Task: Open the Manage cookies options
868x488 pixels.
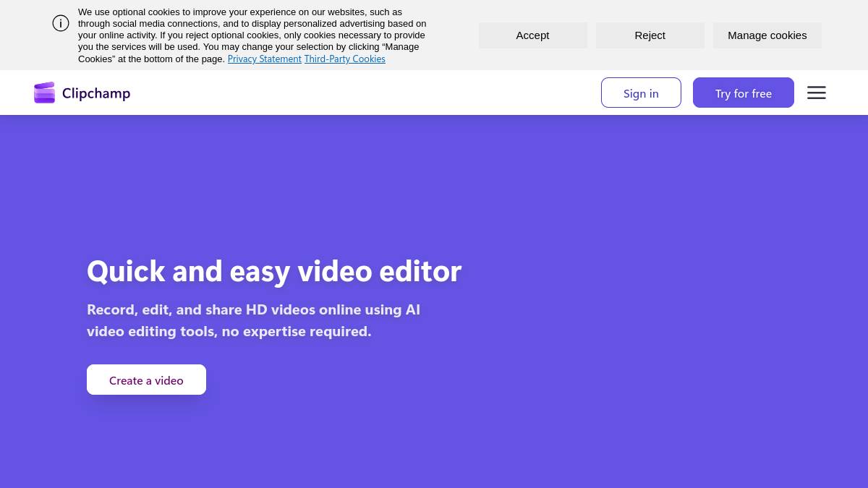Action: coord(767,35)
